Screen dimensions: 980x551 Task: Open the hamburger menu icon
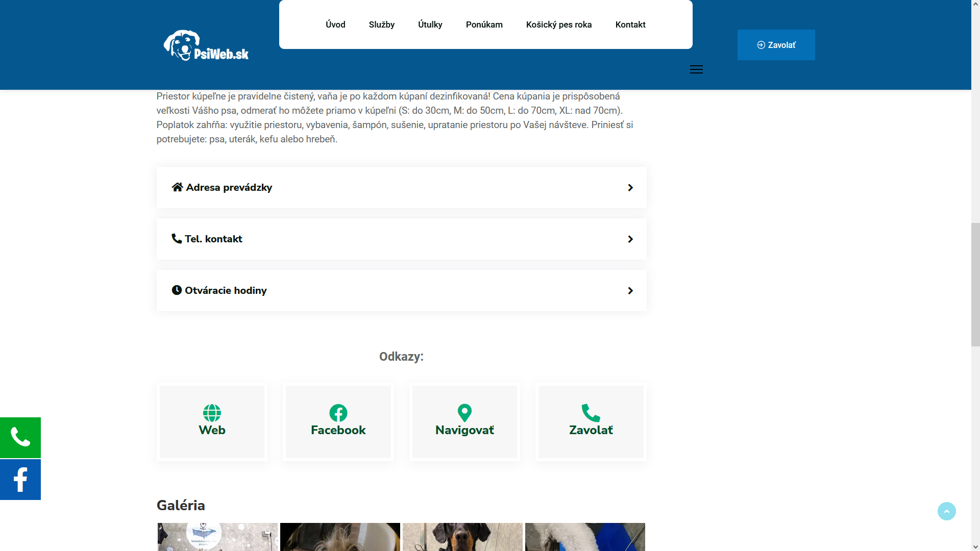click(696, 69)
